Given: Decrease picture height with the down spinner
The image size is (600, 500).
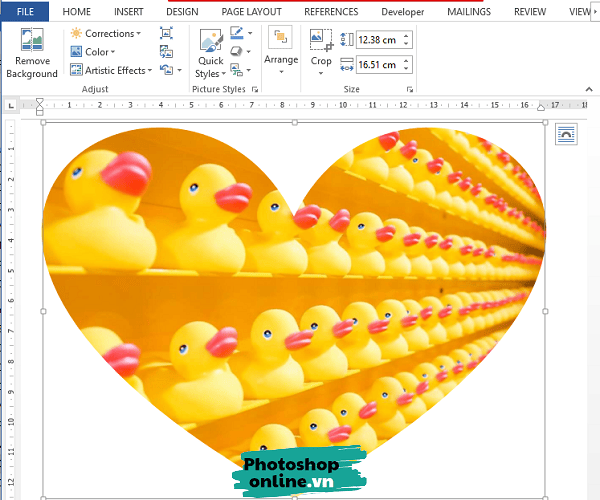Looking at the screenshot, I should 406,44.
